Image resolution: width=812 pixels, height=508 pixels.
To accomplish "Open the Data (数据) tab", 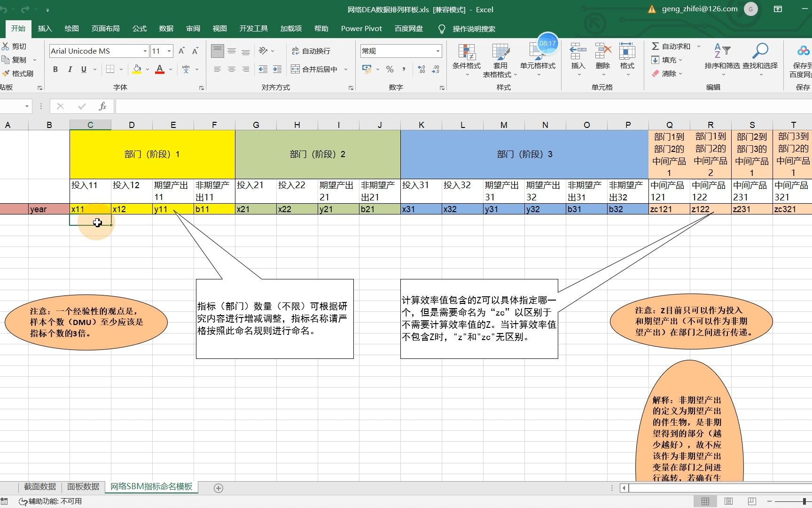I will [166, 29].
